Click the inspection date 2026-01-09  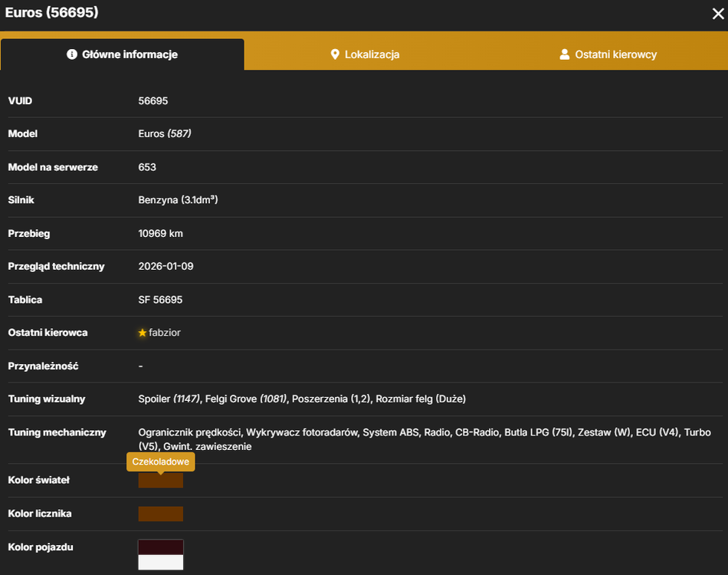click(166, 267)
